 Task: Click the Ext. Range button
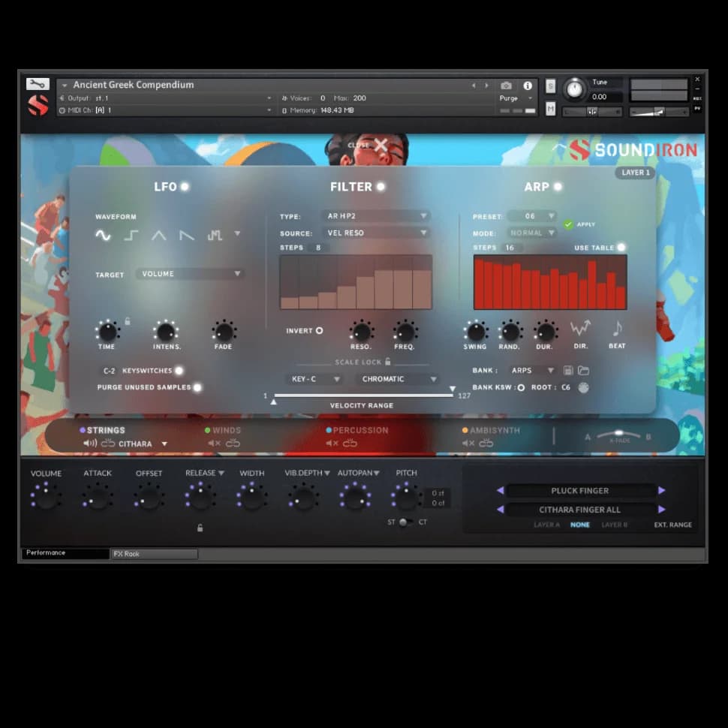click(672, 525)
